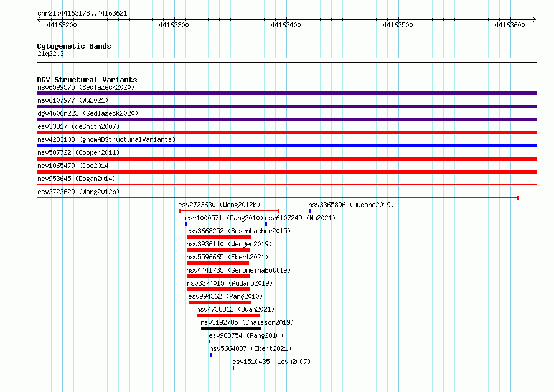
Task: Open the DGV Structural Variants track title
Action: click(x=87, y=80)
